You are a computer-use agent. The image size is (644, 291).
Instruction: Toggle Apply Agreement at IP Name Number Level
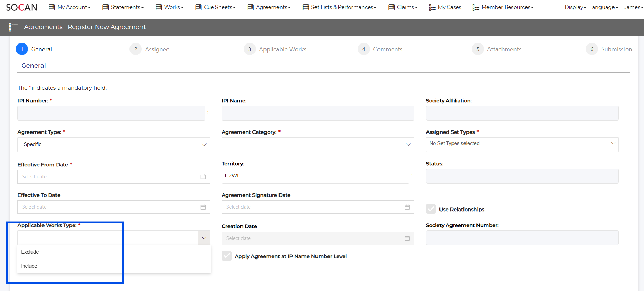[x=226, y=256]
